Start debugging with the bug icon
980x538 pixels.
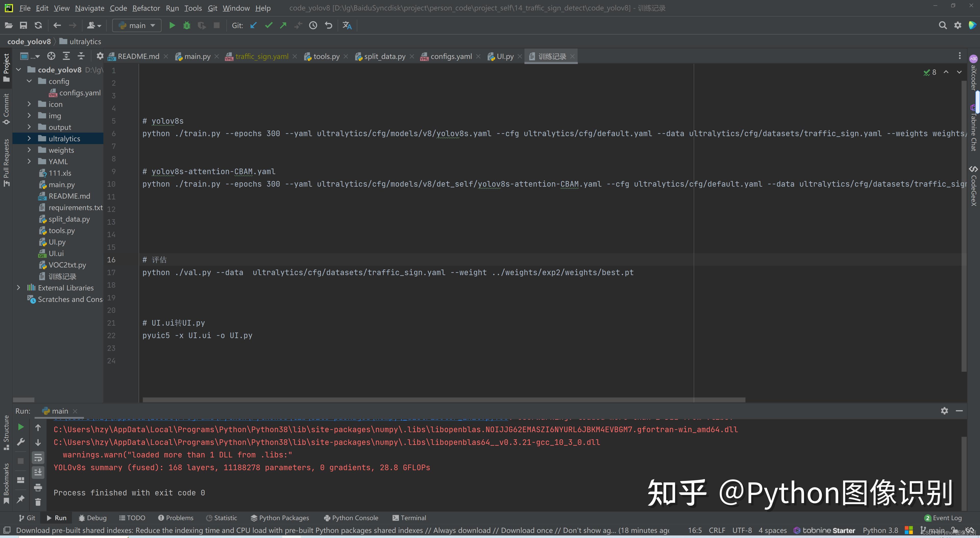tap(187, 25)
